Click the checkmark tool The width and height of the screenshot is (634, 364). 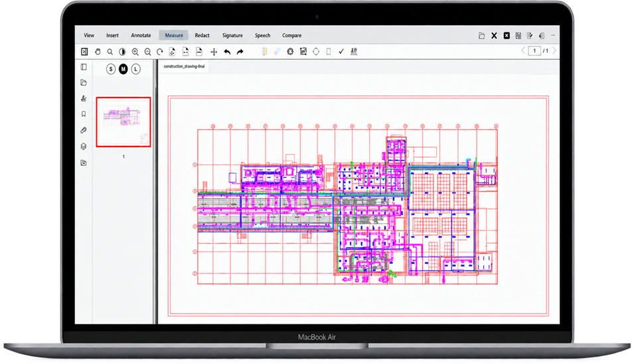341,51
